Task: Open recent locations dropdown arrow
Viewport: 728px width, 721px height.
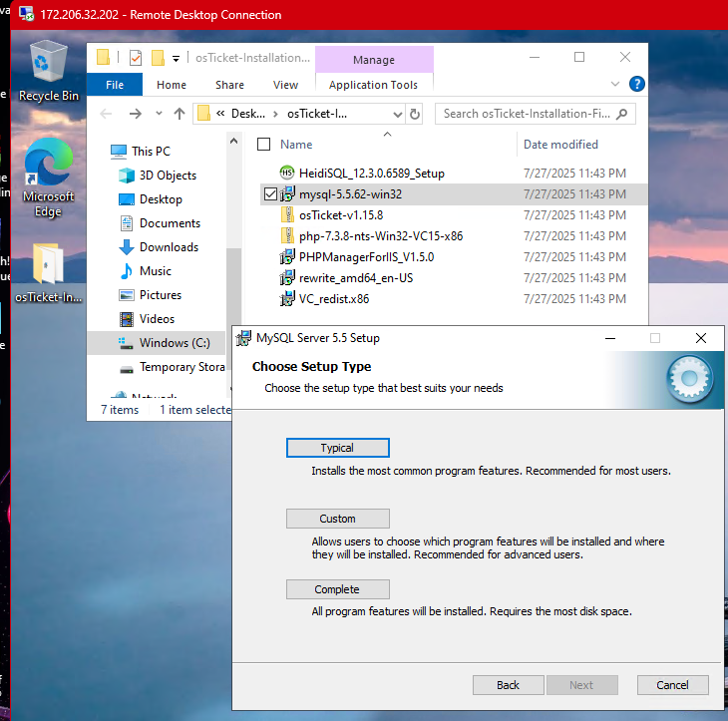Action: pos(159,114)
